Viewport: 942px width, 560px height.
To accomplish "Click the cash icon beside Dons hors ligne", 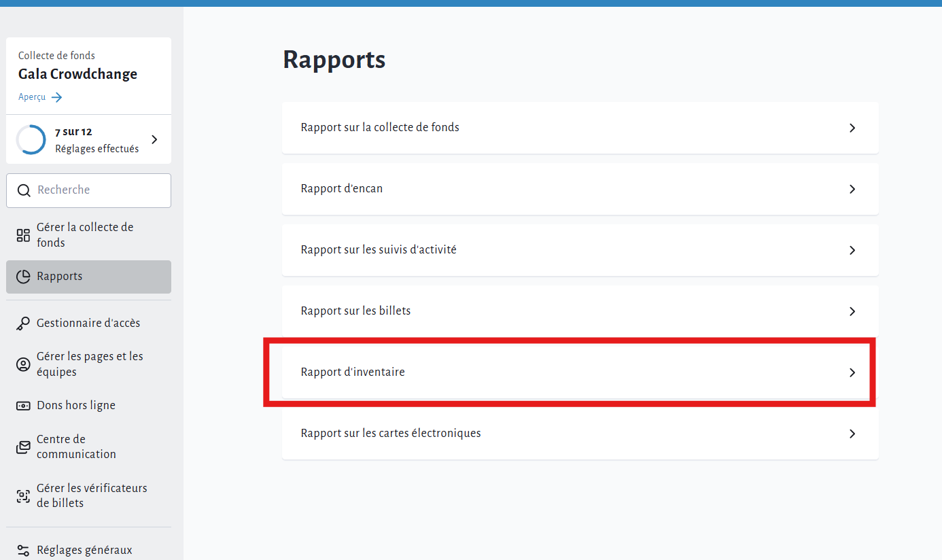I will 23,406.
